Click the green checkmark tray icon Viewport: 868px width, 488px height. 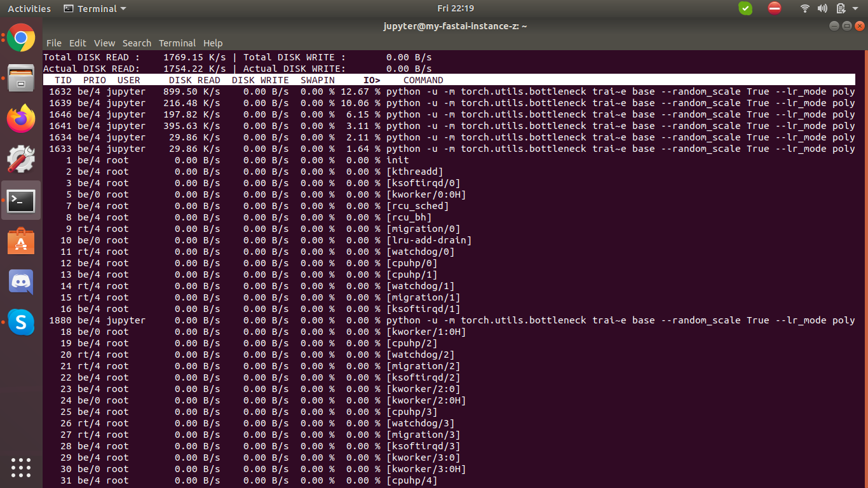(x=745, y=8)
